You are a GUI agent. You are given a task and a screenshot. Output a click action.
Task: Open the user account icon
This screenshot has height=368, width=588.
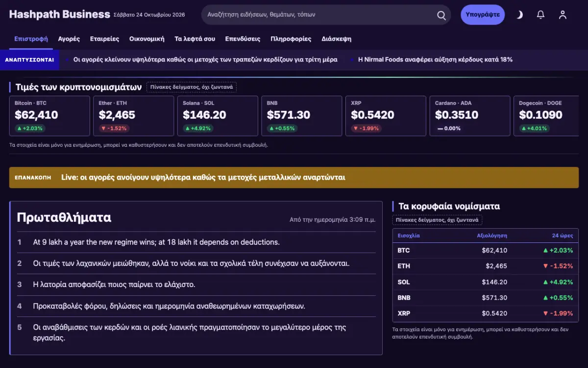click(563, 15)
